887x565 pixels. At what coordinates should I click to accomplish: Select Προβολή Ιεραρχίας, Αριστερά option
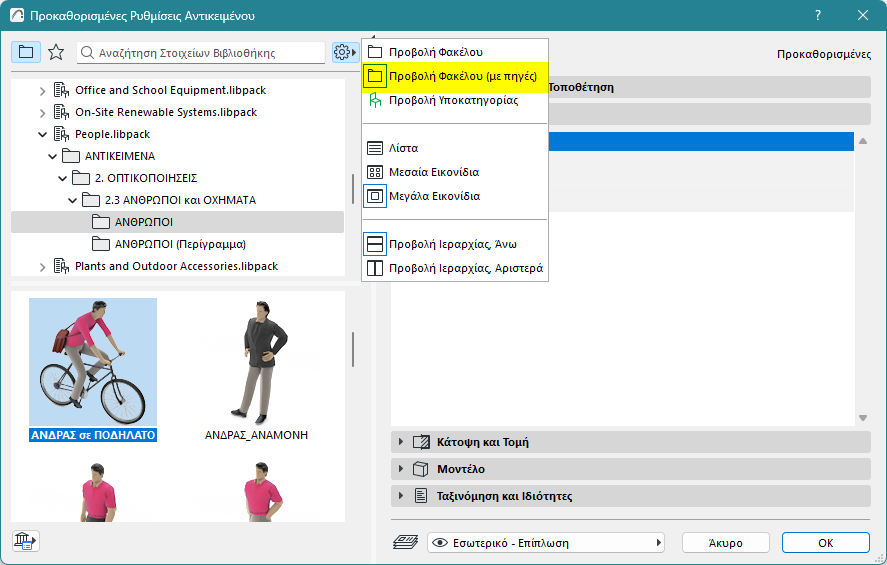pyautogui.click(x=455, y=268)
